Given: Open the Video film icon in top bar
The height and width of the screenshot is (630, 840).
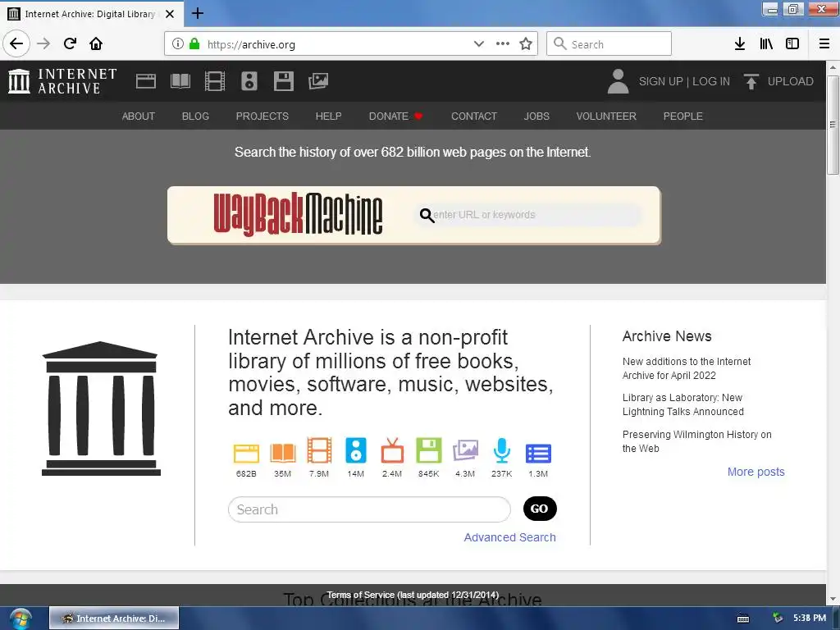Looking at the screenshot, I should click(x=215, y=81).
